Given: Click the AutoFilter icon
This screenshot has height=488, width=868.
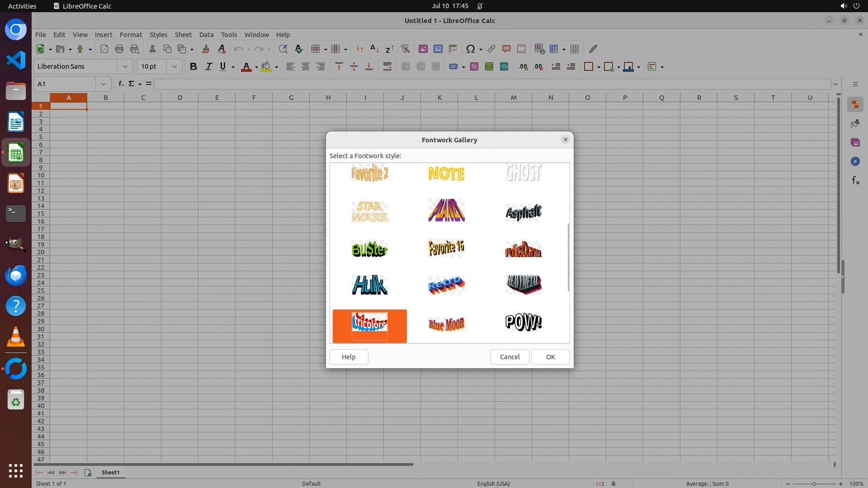Looking at the screenshot, I should point(405,49).
